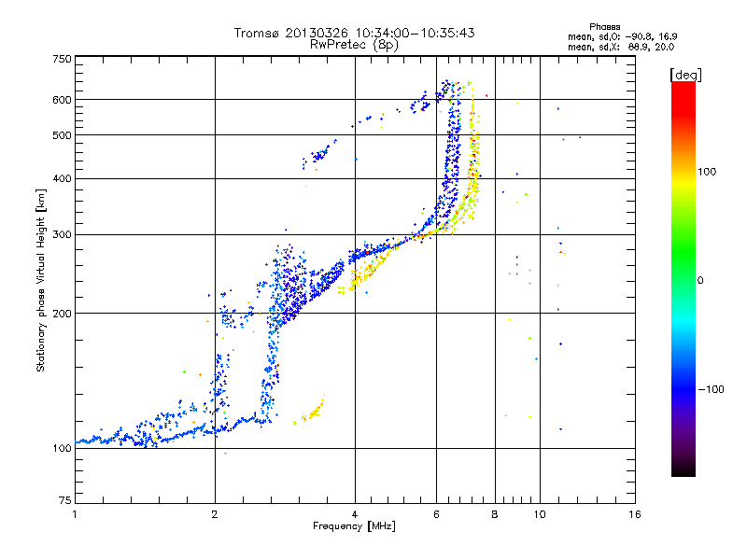Click the rainbow phase colorbar
The width and height of the screenshot is (747, 560).
pos(684,278)
